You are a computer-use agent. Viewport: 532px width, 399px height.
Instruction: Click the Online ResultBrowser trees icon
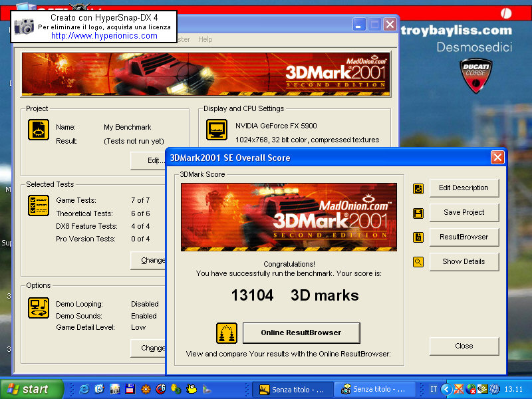coord(227,333)
